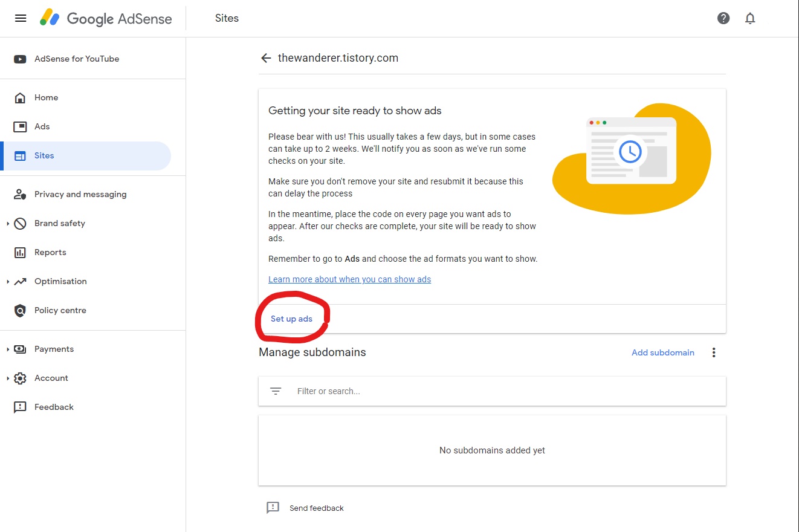The height and width of the screenshot is (532, 799).
Task: Click the Policy centre shield icon
Action: coord(20,310)
